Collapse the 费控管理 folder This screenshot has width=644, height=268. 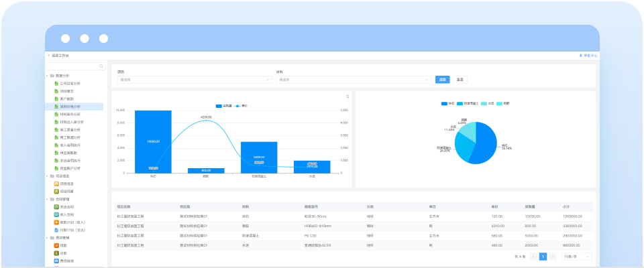(x=47, y=238)
